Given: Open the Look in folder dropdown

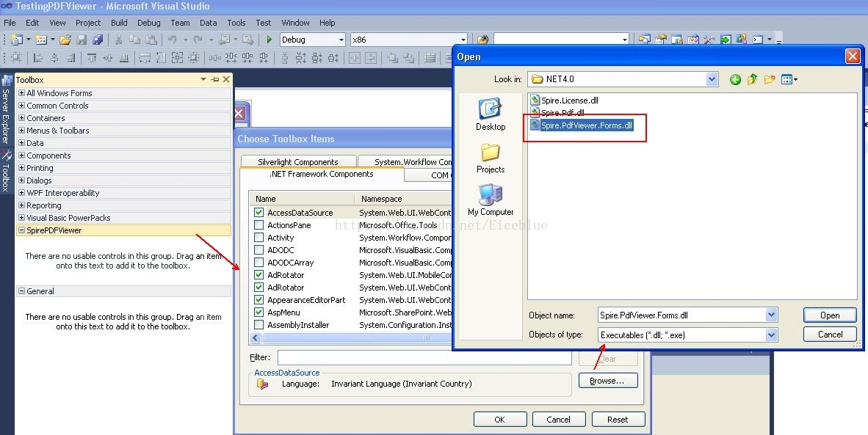Looking at the screenshot, I should coord(711,79).
